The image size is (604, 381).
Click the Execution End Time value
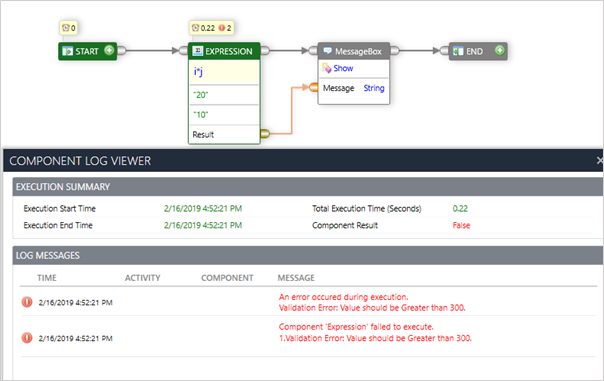coord(203,225)
